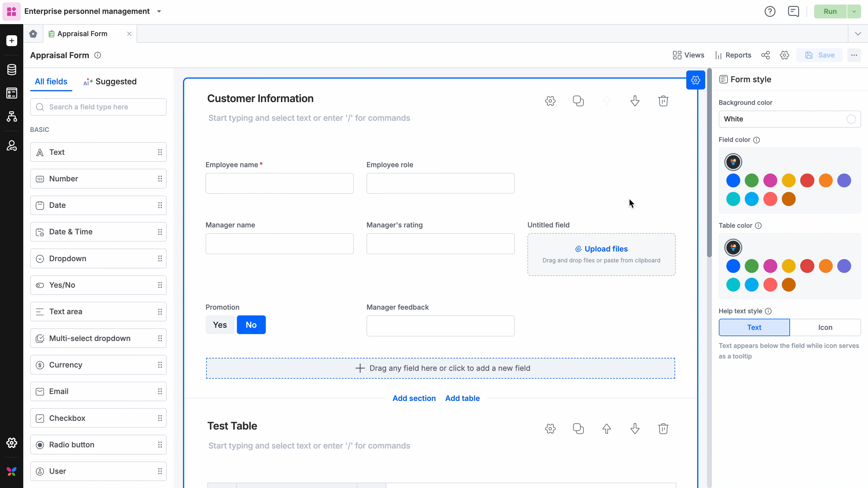
Task: Click the Employee name input field
Action: tap(279, 183)
